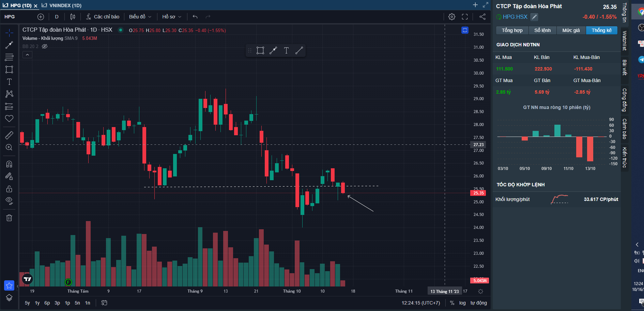Redo the last chart action
This screenshot has width=644, height=311.
pos(208,17)
